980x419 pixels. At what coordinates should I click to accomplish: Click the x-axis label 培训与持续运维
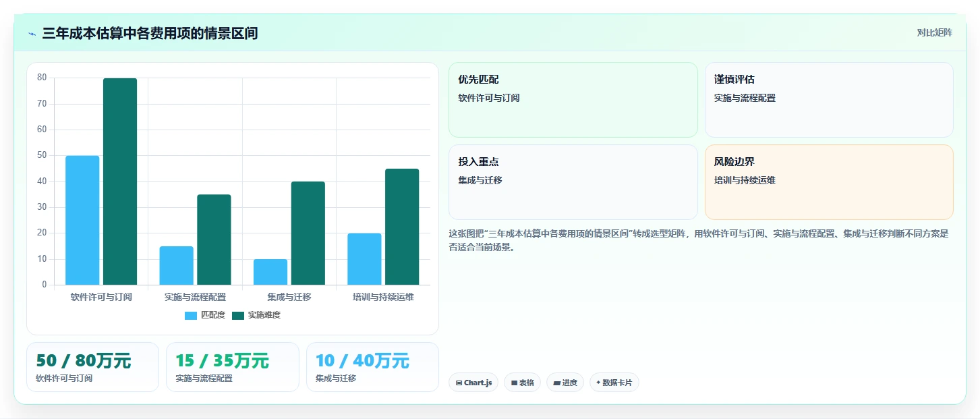click(x=383, y=297)
